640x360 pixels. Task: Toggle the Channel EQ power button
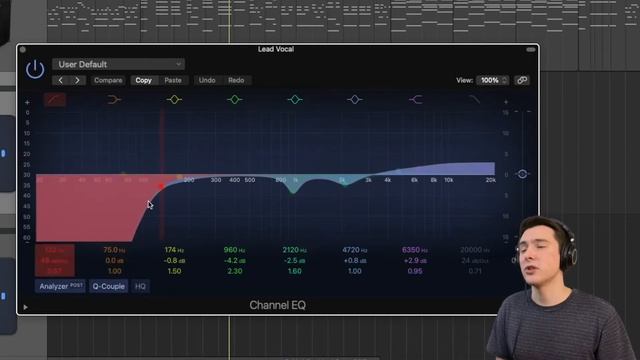[x=35, y=69]
